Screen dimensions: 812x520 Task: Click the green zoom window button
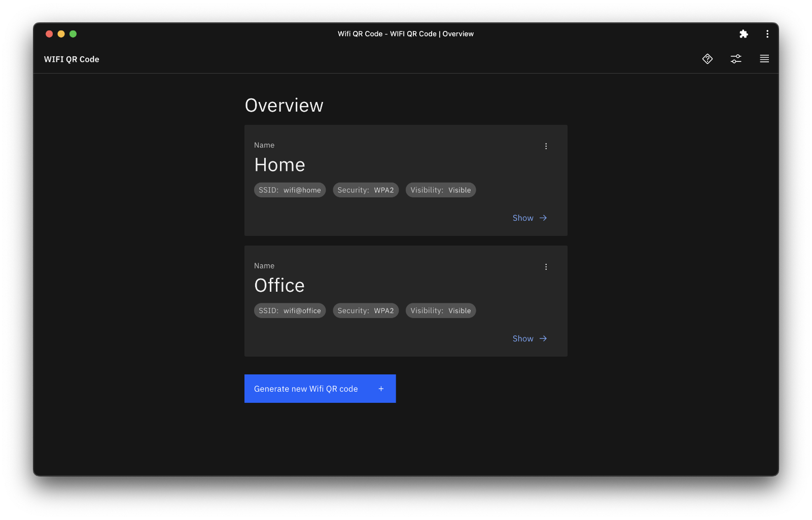pos(73,34)
